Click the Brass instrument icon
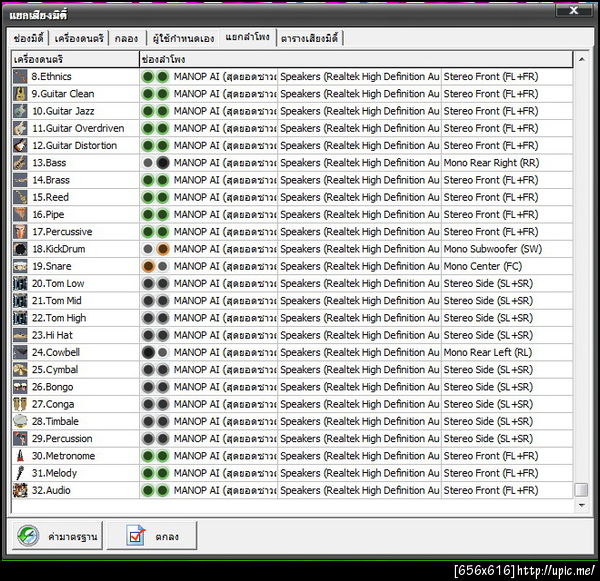Image resolution: width=600 pixels, height=581 pixels. pyautogui.click(x=20, y=180)
